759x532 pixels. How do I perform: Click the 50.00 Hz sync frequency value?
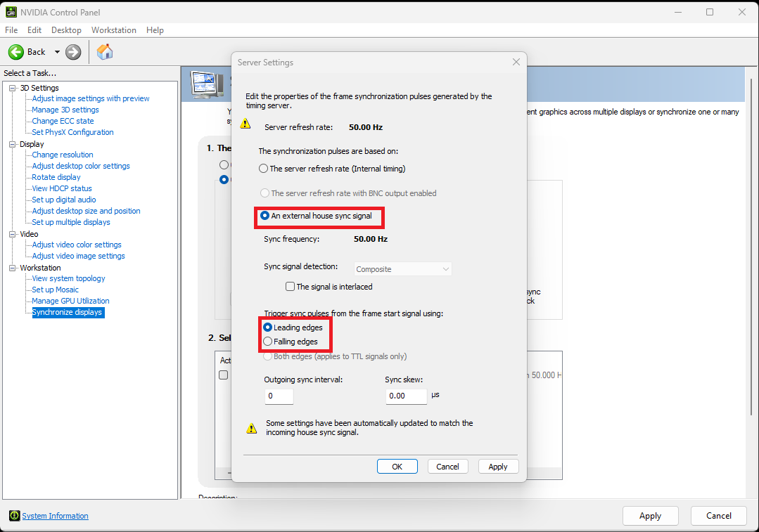[x=371, y=239]
